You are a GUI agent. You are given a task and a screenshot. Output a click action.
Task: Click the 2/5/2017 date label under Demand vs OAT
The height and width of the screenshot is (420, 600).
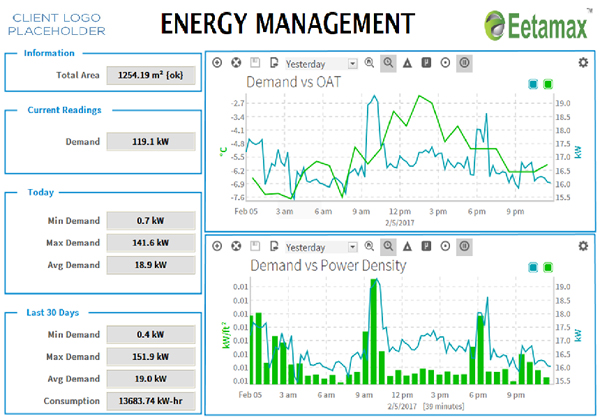[x=399, y=223]
